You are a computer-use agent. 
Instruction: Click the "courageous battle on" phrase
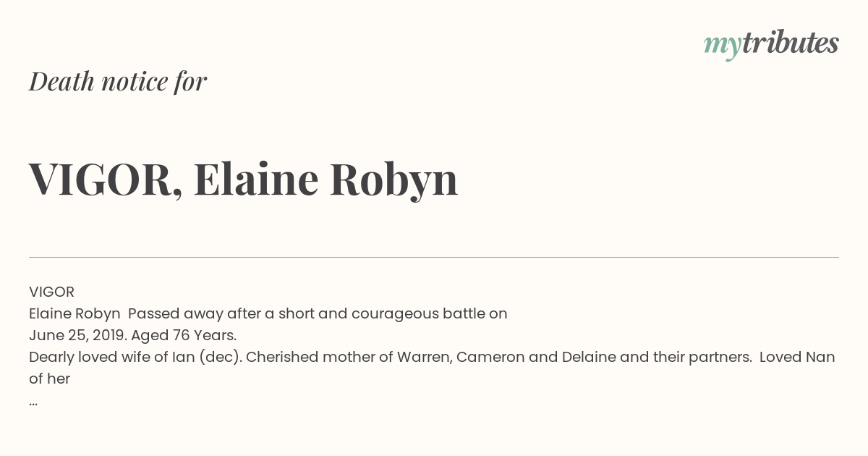coord(430,313)
